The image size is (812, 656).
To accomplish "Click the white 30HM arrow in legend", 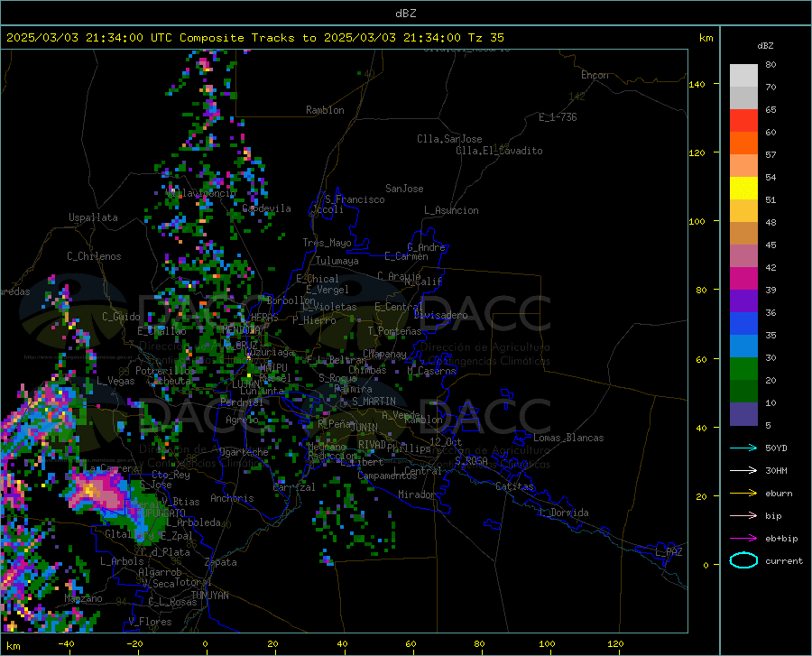I will point(743,471).
